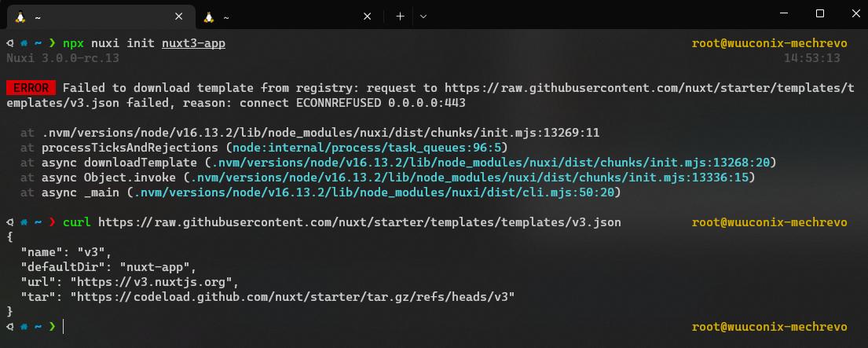
Task: Click the cli.mjs:50:20 stack trace path
Action: click(x=375, y=192)
